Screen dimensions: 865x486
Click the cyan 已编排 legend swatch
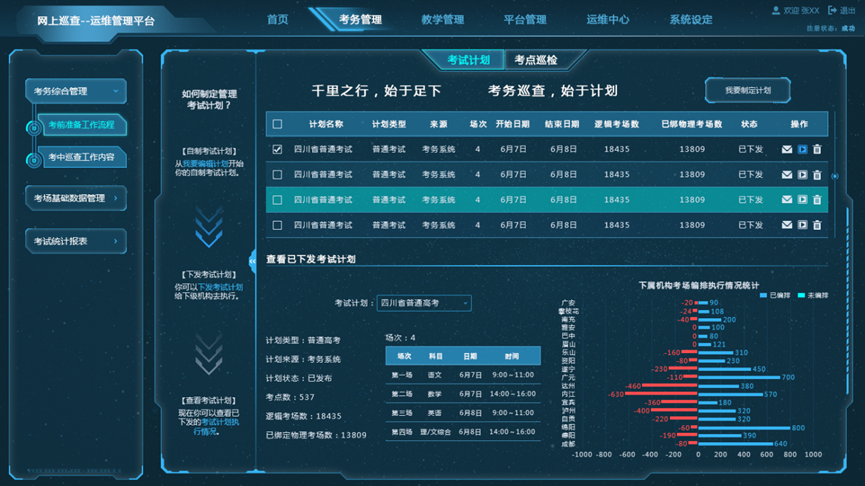coord(764,296)
